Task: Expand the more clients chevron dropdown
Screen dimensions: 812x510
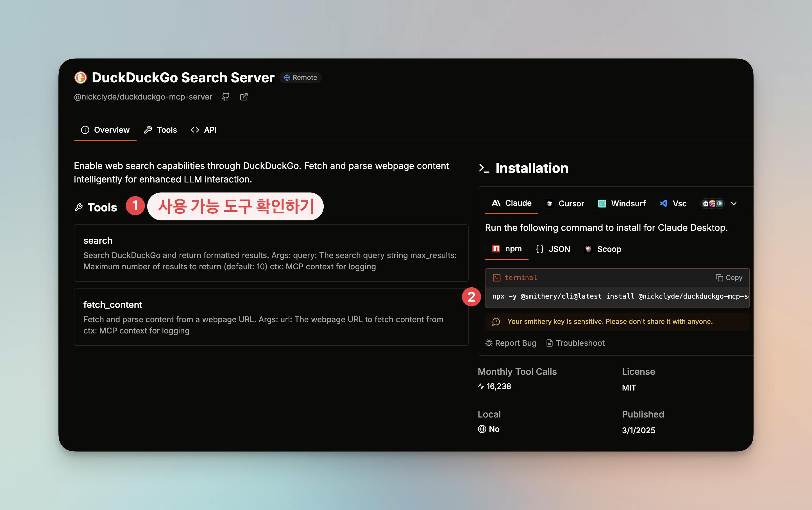Action: coord(734,203)
